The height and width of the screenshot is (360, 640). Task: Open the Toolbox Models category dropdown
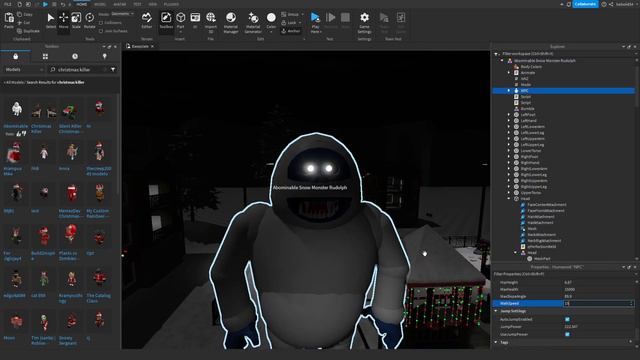pos(24,69)
